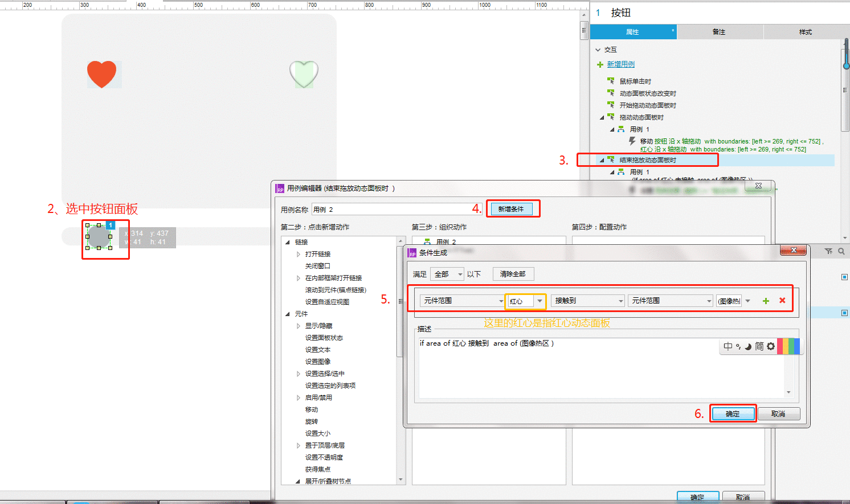The width and height of the screenshot is (850, 504).
Task: Click 取消 in the 条件生成 dialog
Action: [778, 413]
